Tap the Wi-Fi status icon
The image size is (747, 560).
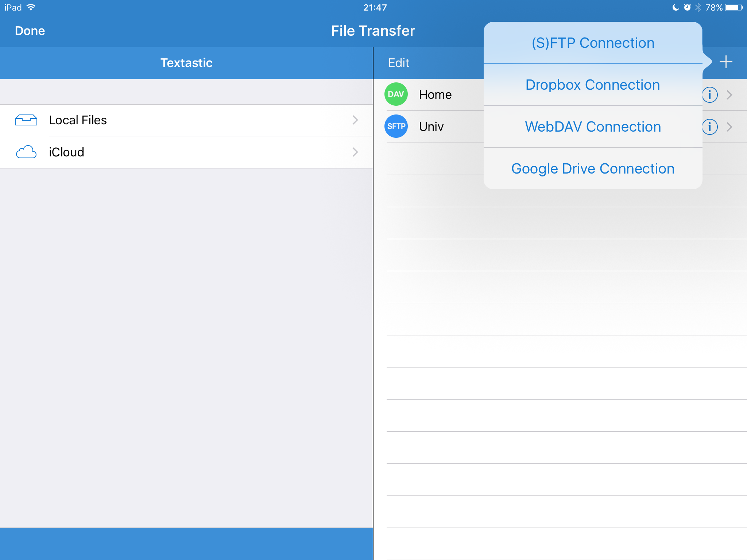click(31, 7)
